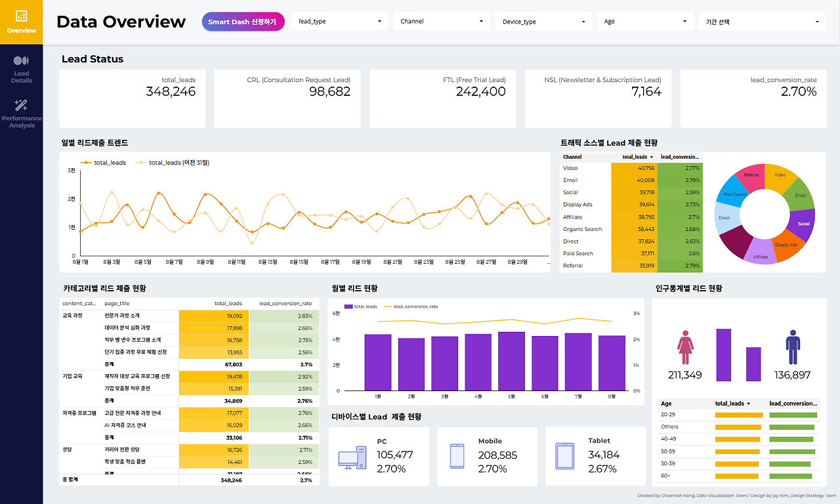The height and width of the screenshot is (504, 840).
Task: Open the Age dropdown filter
Action: click(x=645, y=22)
